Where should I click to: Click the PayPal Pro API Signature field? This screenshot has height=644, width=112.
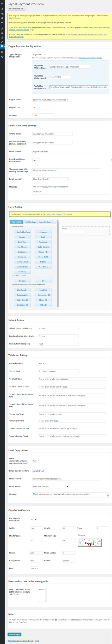pos(79,87)
